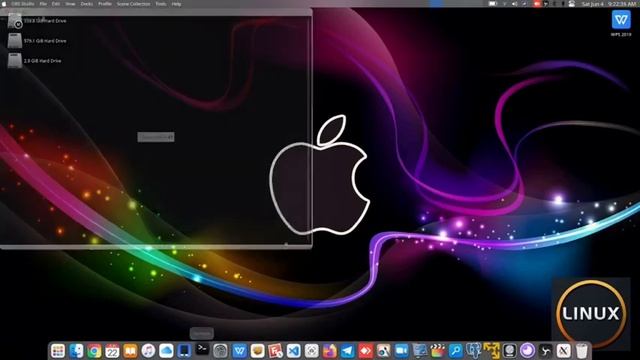Open the Apple menu in top bar
The height and width of the screenshot is (360, 640).
(x=4, y=4)
